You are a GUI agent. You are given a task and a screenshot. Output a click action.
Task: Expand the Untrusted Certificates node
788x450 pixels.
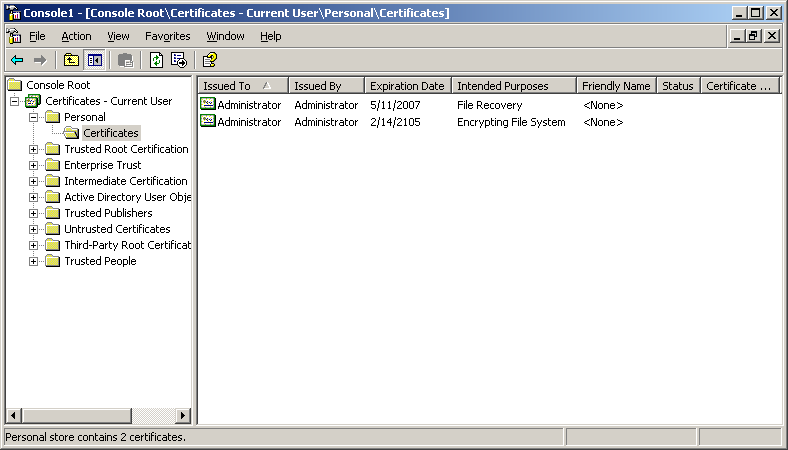(x=33, y=229)
